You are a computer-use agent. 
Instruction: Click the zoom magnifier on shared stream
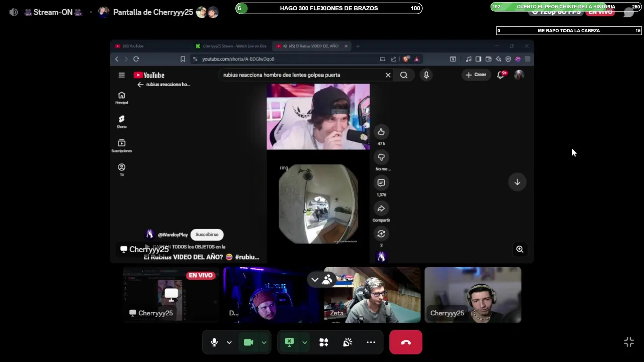520,249
